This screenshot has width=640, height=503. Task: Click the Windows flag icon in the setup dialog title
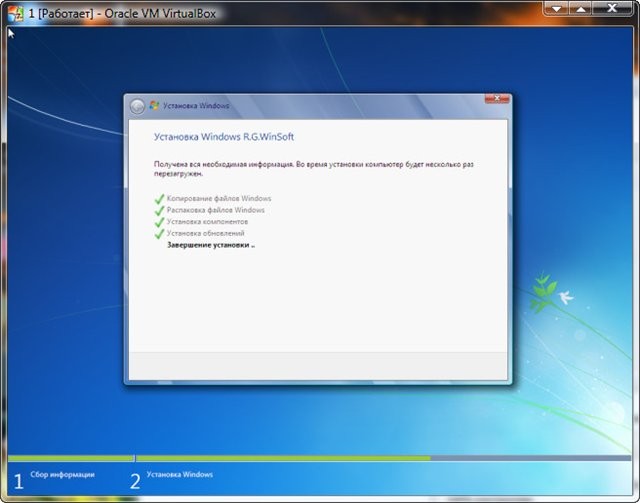pos(154,105)
